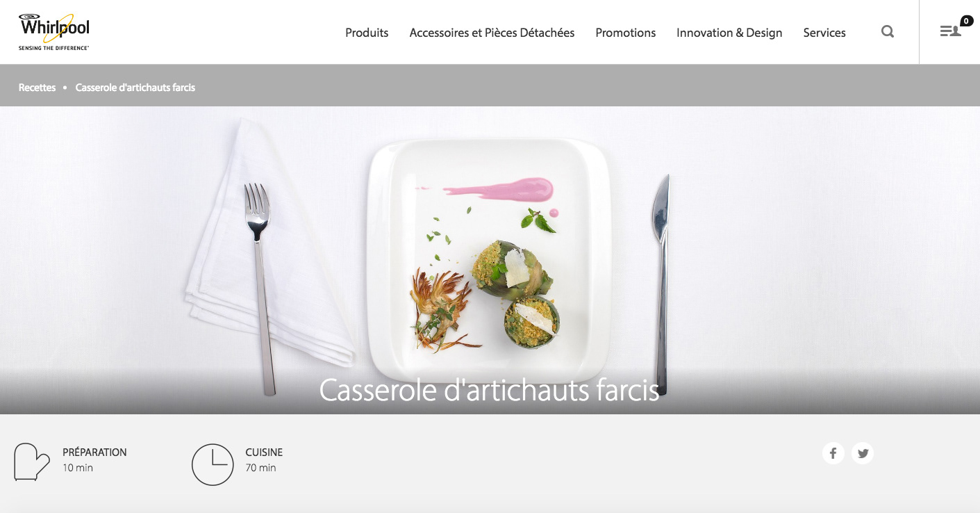Click the artichoke dish hero image

490,260
